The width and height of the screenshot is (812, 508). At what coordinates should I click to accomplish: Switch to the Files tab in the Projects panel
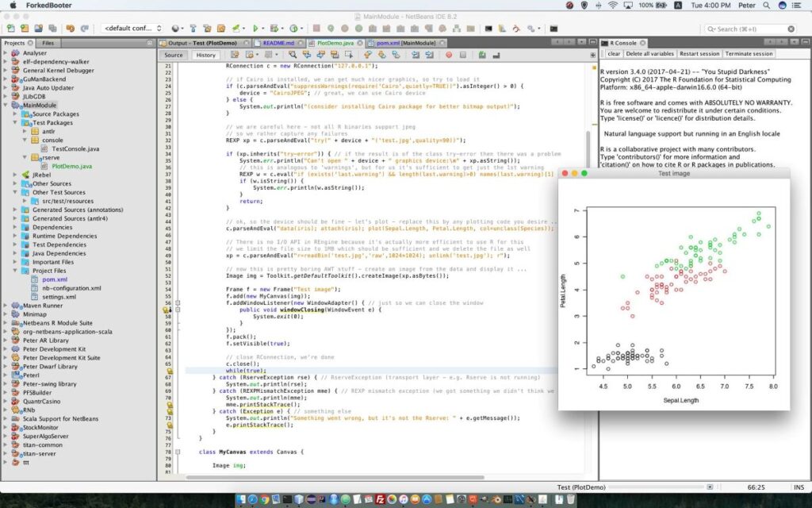click(x=49, y=43)
